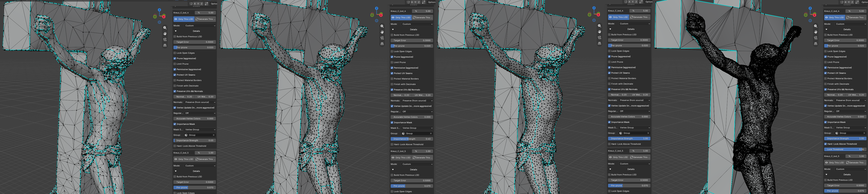Click Generate This for Kreuz_C_lod_4 in second panel
This screenshot has width=868, height=194.
pos(423,17)
